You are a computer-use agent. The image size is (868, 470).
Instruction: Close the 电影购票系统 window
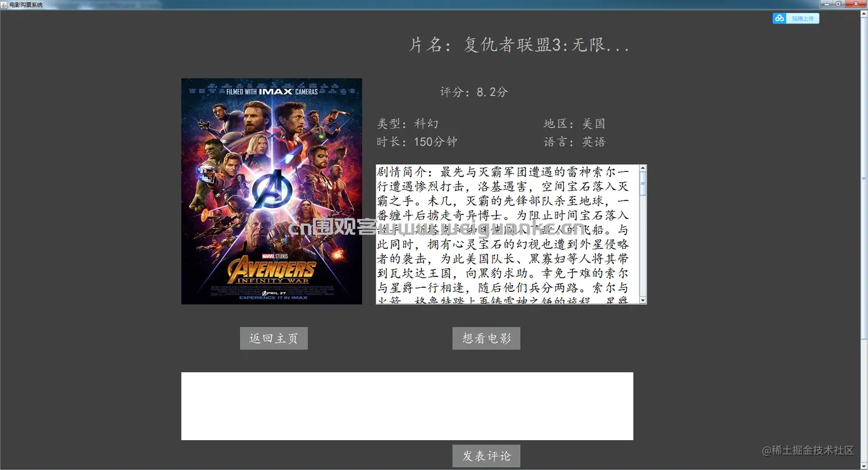pos(855,4)
